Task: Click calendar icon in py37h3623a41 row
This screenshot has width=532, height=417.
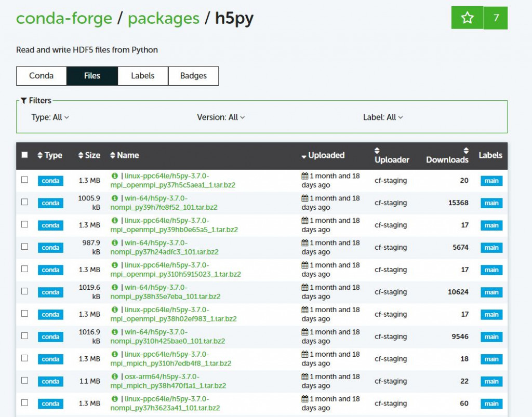Action: 304,399
